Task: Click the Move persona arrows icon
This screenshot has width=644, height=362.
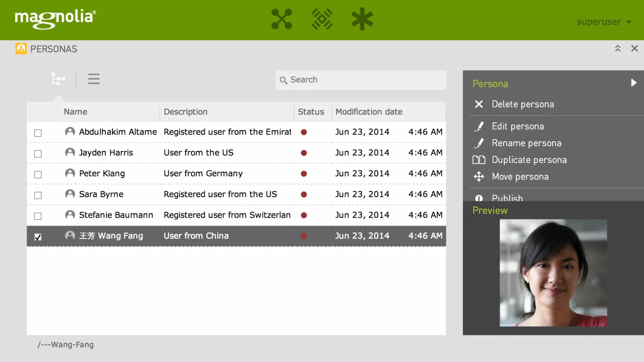Action: [x=479, y=177]
